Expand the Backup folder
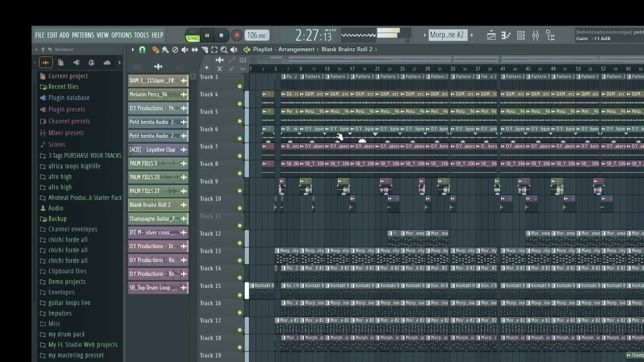The image size is (644, 362). click(x=53, y=219)
